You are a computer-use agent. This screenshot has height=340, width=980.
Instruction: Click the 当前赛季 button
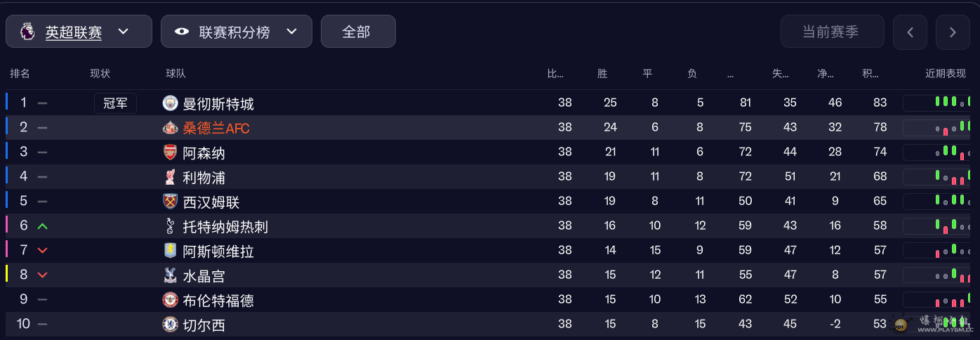point(831,32)
